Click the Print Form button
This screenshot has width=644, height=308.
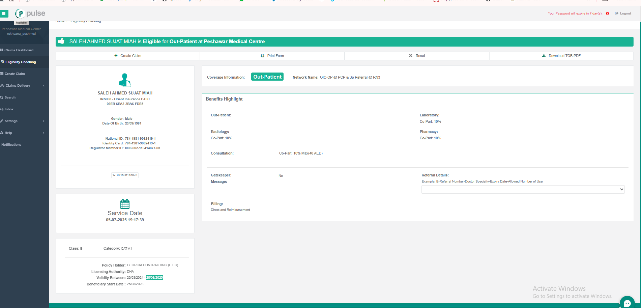(272, 56)
